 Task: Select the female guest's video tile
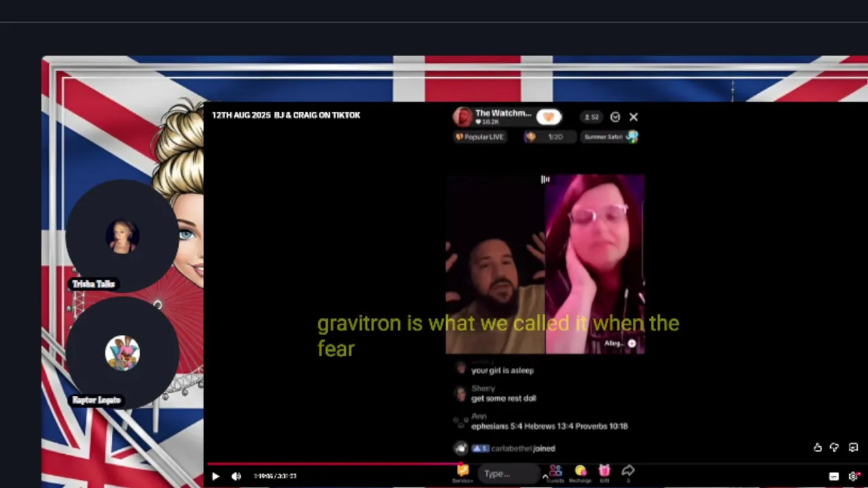pos(595,264)
